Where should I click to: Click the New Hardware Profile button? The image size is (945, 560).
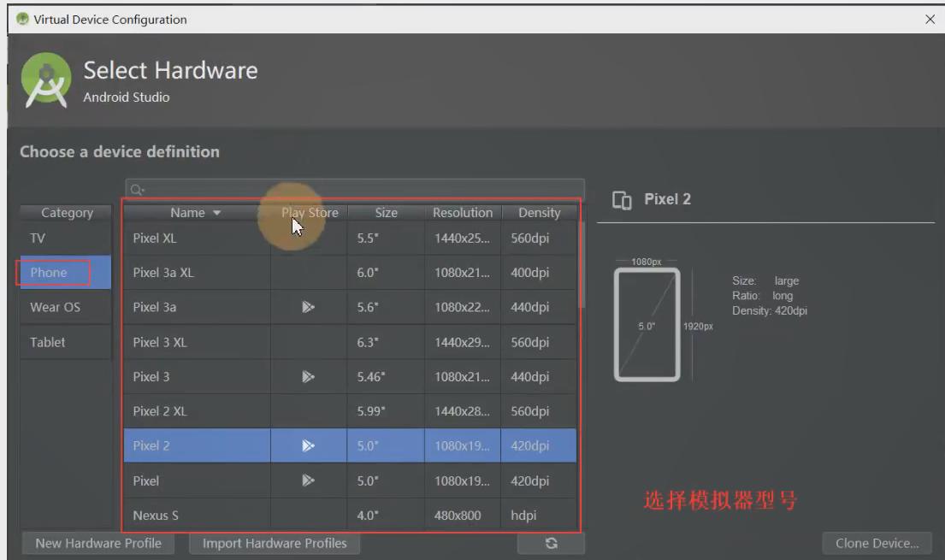click(97, 543)
